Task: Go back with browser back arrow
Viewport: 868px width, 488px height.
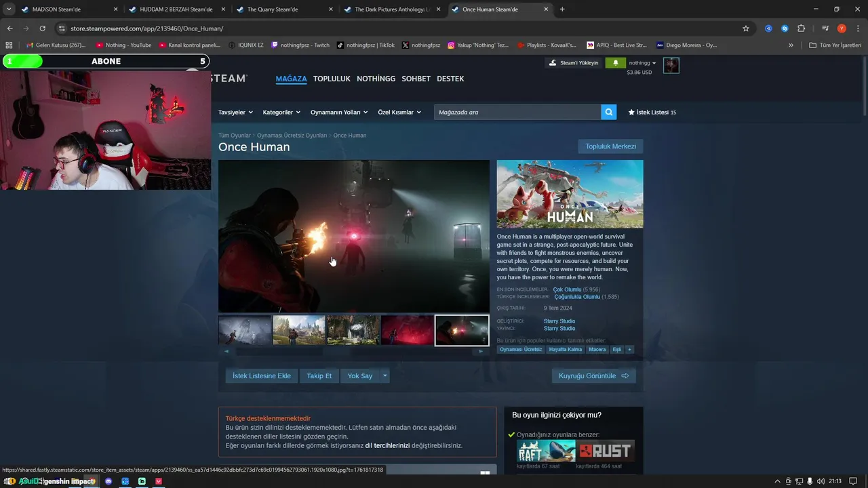Action: pyautogui.click(x=9, y=28)
